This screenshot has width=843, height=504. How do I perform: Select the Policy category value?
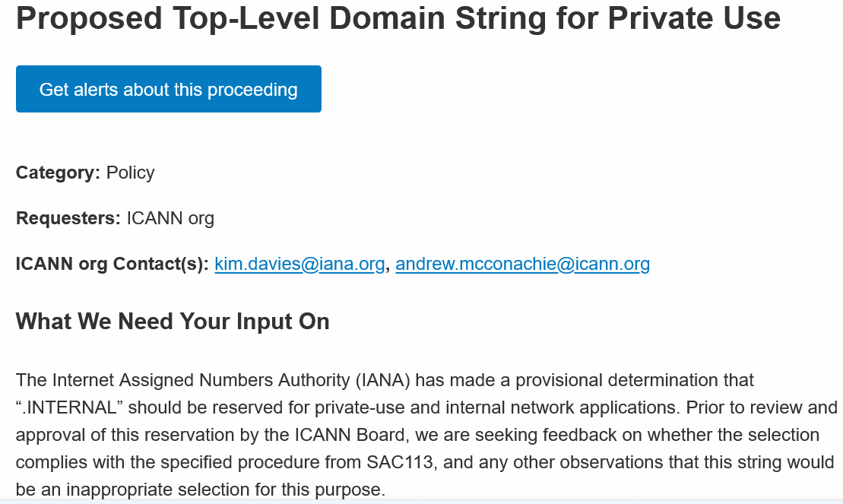[131, 172]
